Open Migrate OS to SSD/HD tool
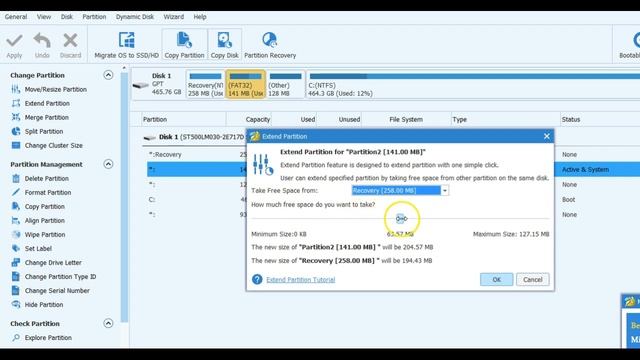The width and height of the screenshot is (640, 360). (127, 45)
